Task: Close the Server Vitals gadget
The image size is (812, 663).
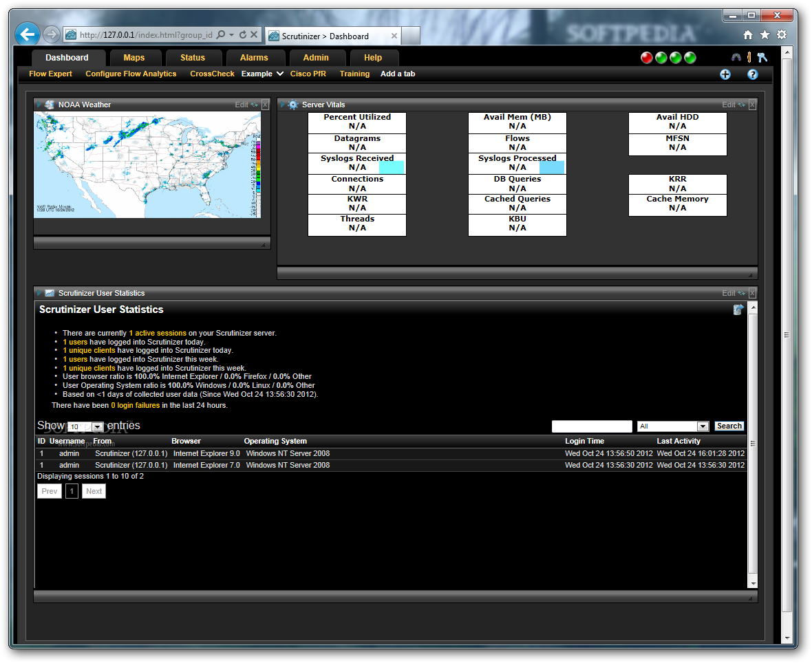Action: [752, 105]
